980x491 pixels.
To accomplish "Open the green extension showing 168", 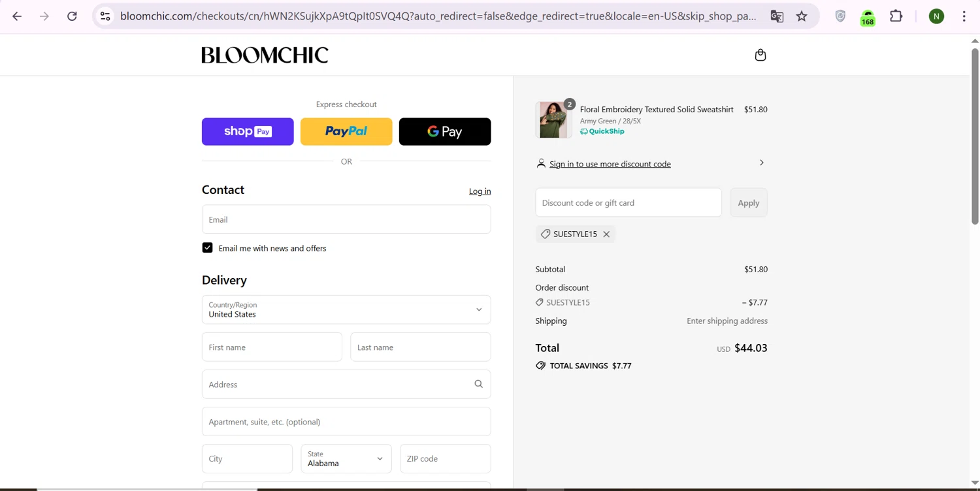I will coord(868,18).
